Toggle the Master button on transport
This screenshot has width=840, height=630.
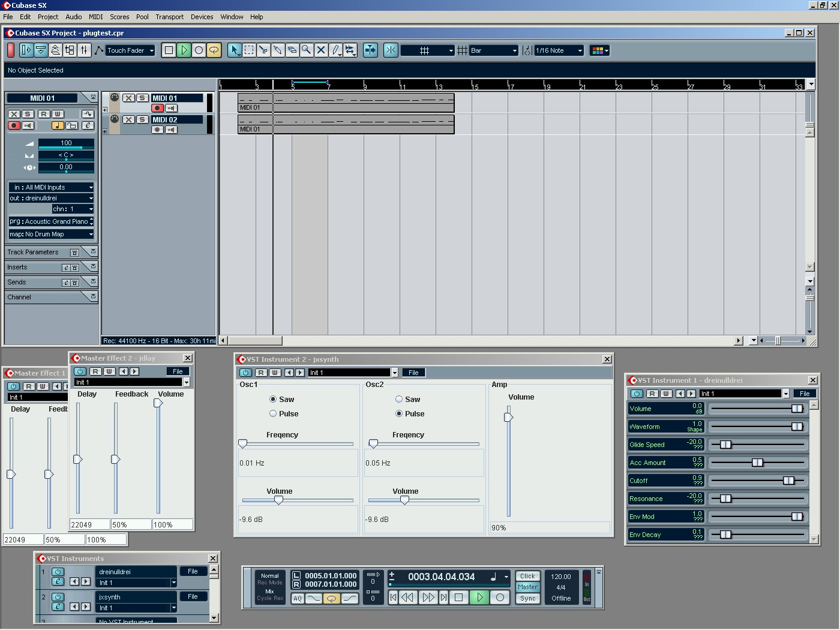[527, 587]
